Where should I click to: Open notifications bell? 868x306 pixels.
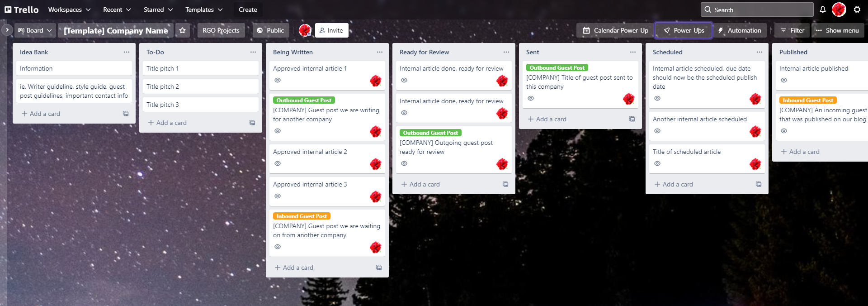tap(823, 10)
